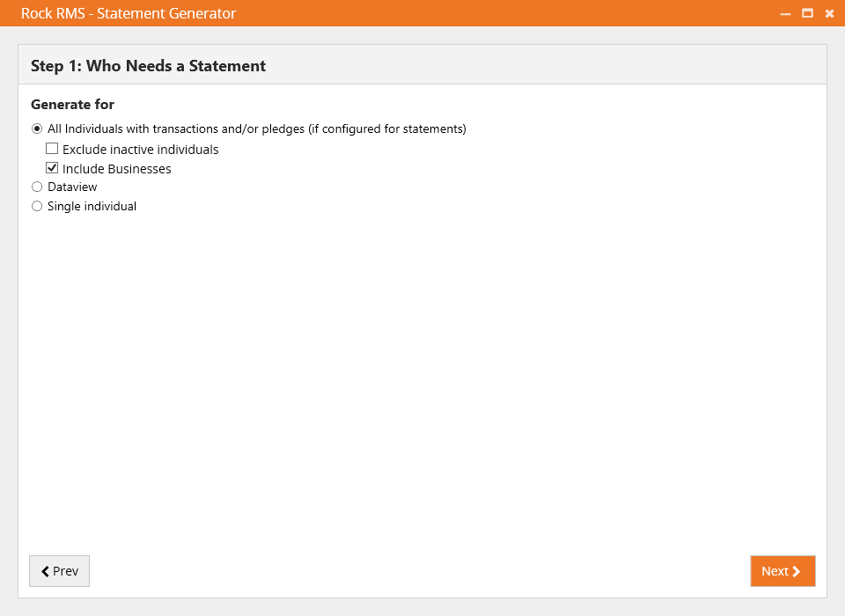Click the right chevron icon on Next

coord(796,571)
